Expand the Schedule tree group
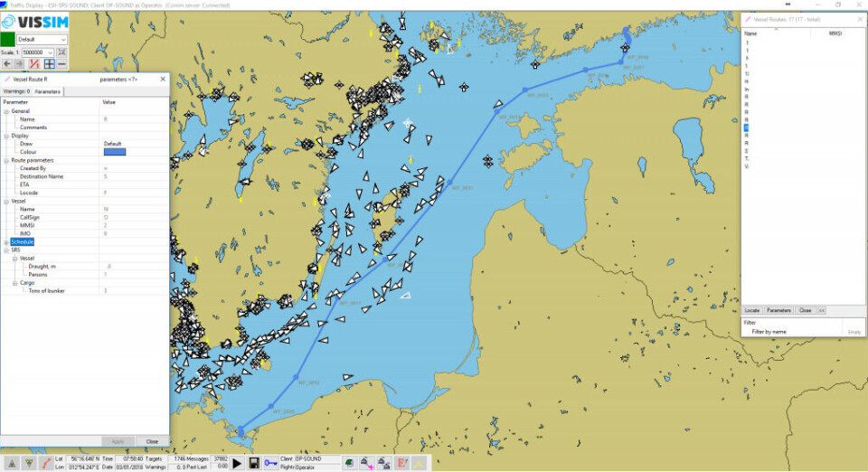Screen dimensions: 868x472 [6, 242]
